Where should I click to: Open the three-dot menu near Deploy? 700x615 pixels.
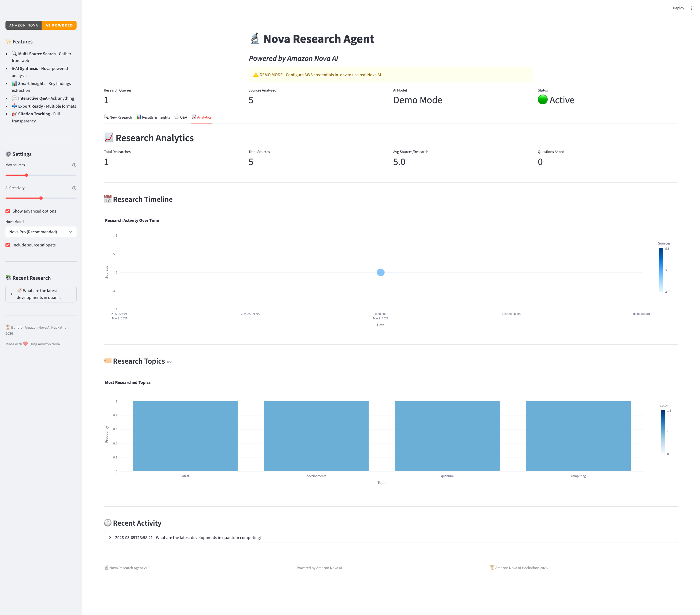tap(691, 8)
